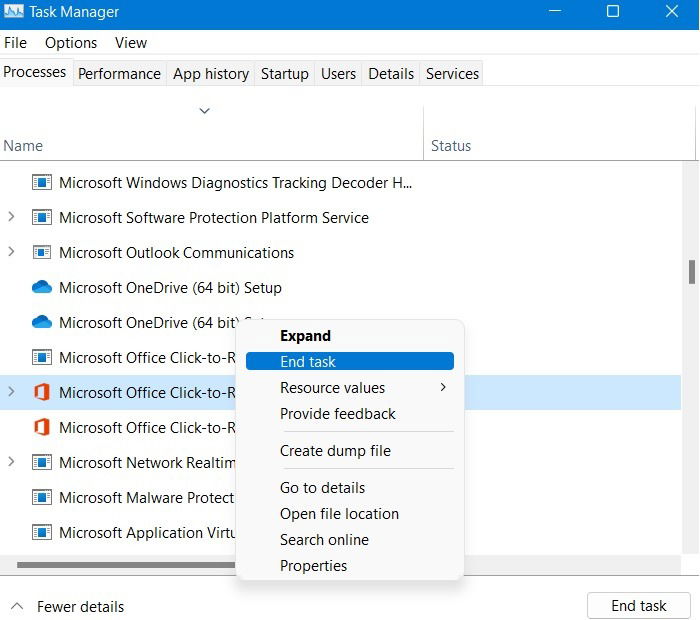Viewport: 700px width, 620px height.
Task: Select Microsoft Malware Protect row text
Action: click(x=147, y=498)
